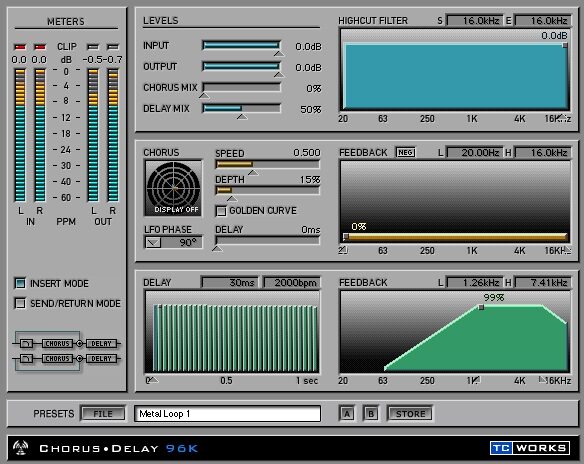Select preset compare slot A
Viewport: 584px width, 464px height.
click(347, 414)
